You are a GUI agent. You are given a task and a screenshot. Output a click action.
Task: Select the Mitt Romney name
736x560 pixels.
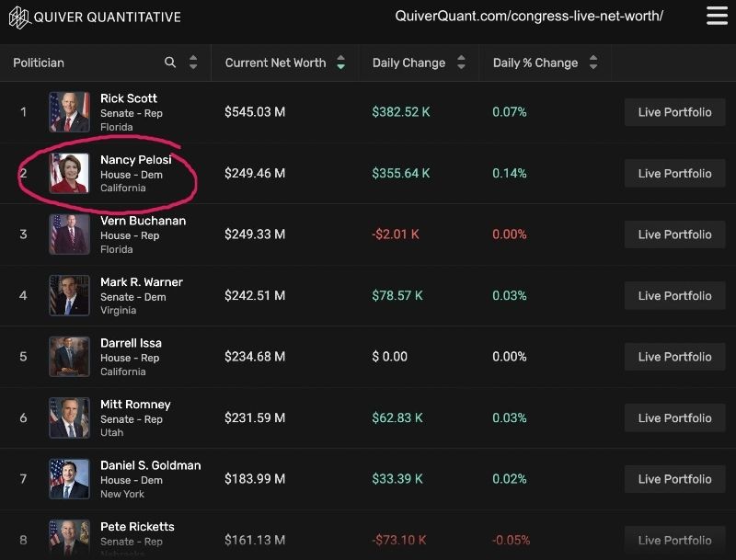click(x=135, y=405)
